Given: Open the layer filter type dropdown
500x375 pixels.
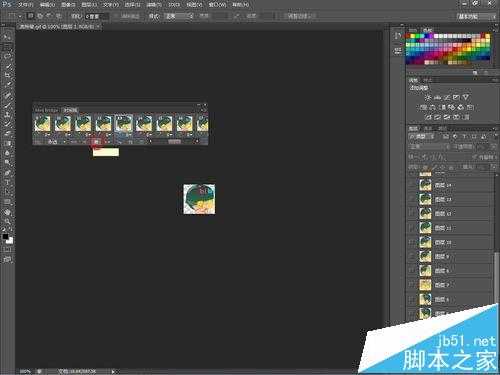Looking at the screenshot, I should coord(422,137).
